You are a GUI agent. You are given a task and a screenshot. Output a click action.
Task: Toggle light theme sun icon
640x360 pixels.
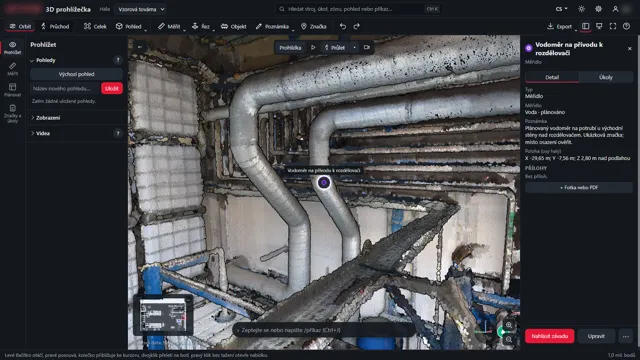[581, 9]
